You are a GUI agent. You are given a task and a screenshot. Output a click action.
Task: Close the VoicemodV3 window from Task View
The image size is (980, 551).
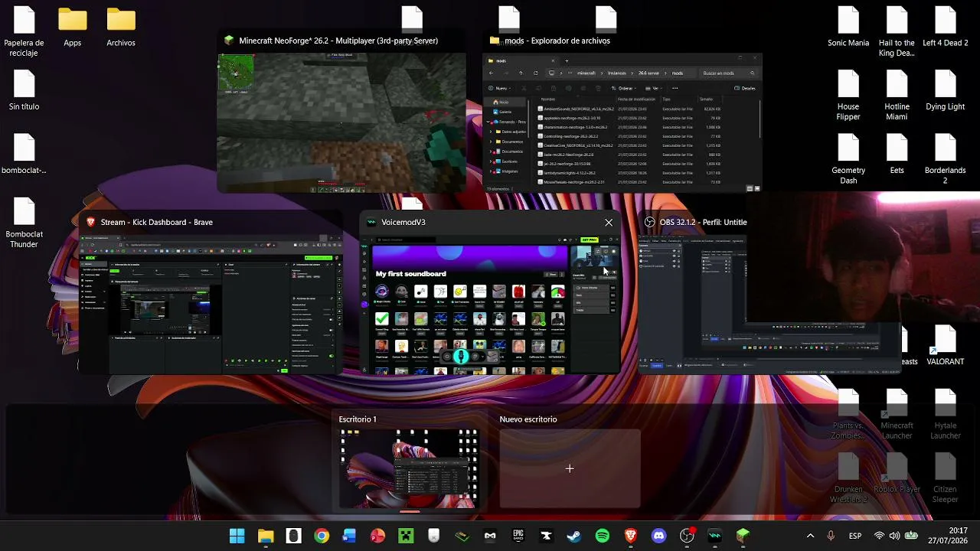pyautogui.click(x=609, y=223)
